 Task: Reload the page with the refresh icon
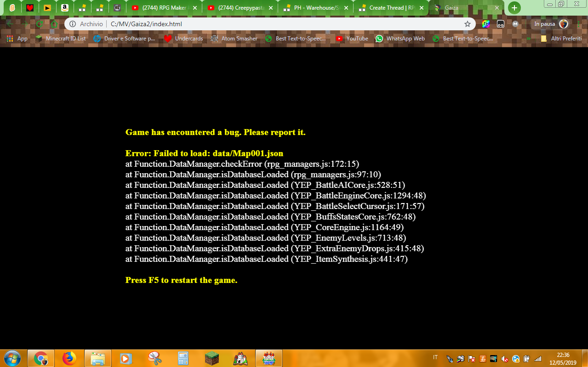tap(40, 24)
